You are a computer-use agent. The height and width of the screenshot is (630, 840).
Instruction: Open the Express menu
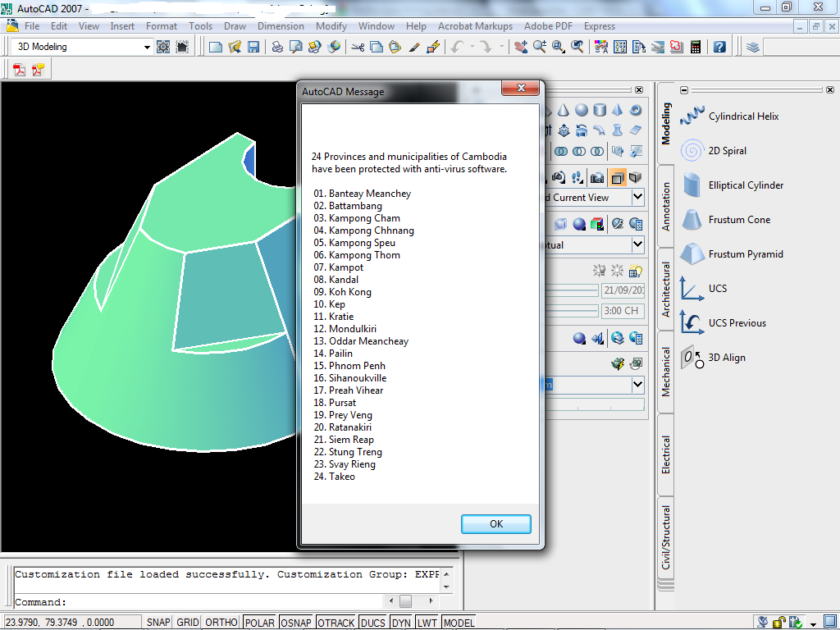(x=600, y=26)
